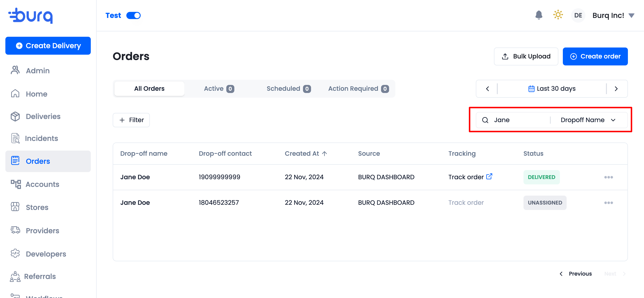Switch to the Scheduled tab
The height and width of the screenshot is (298, 644).
coord(288,89)
